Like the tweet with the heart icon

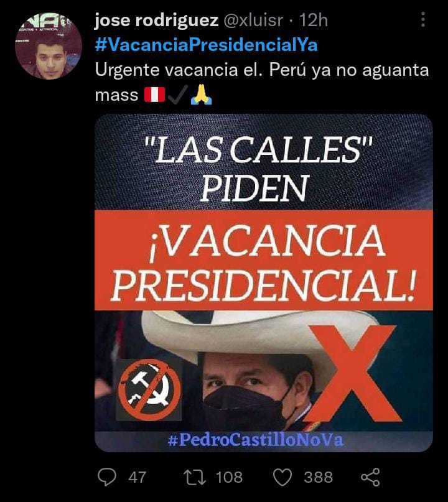(282, 477)
